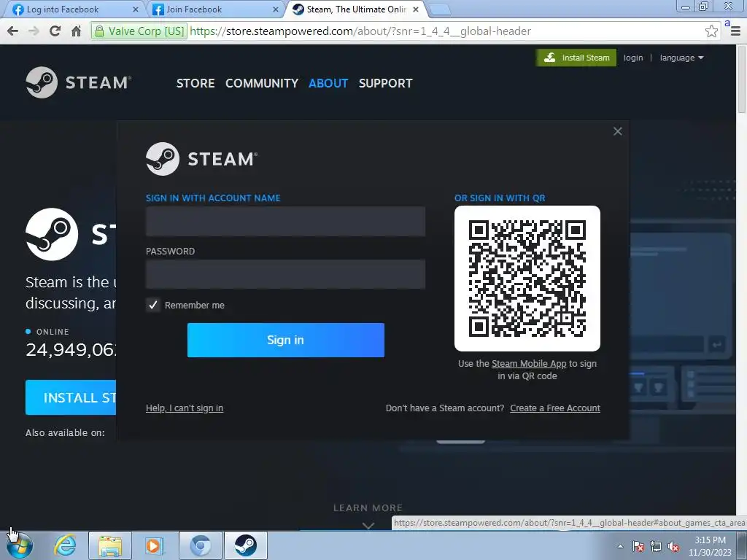This screenshot has height=560, width=747.
Task: Click the network tray icon
Action: pyautogui.click(x=656, y=546)
